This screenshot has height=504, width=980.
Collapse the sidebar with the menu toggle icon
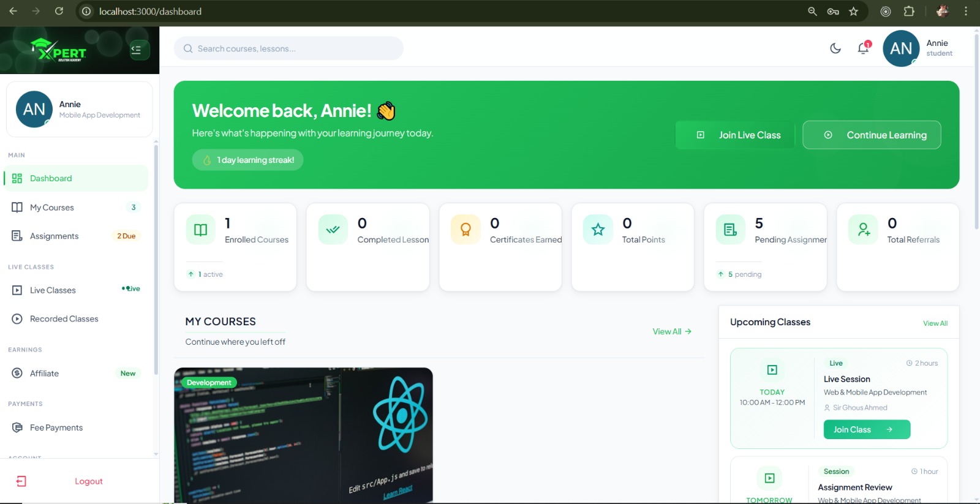pos(139,50)
